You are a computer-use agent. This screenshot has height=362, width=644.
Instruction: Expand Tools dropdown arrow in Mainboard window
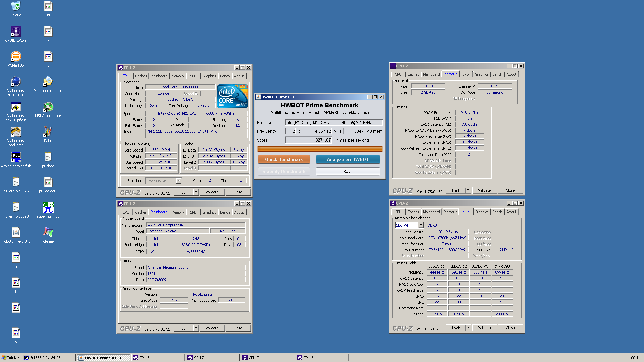click(196, 328)
